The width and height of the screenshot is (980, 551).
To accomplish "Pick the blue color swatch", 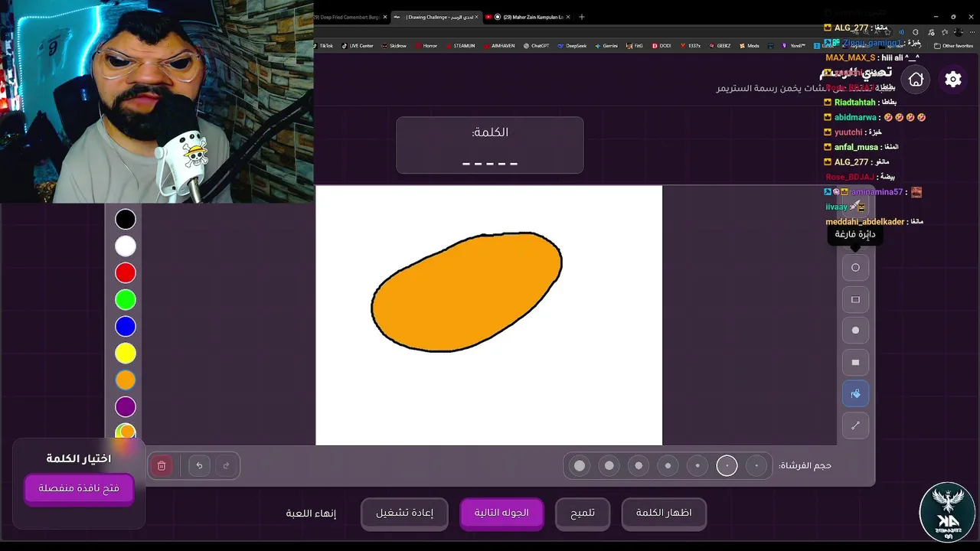I will point(126,327).
